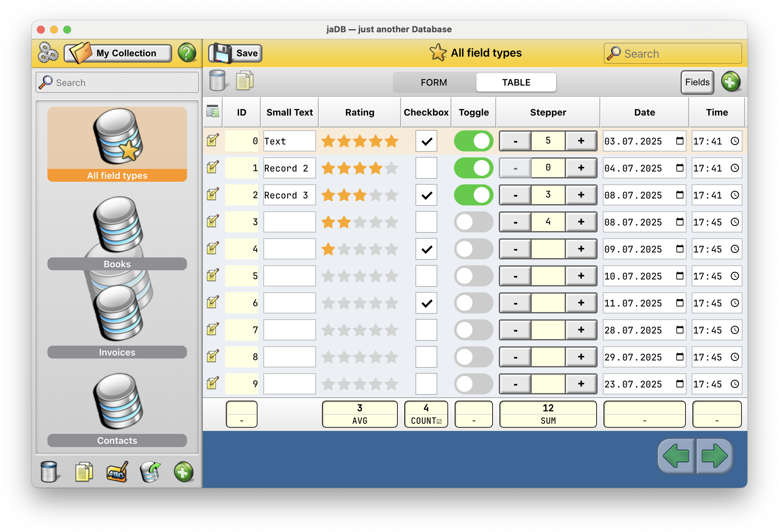Switch to the FORM tab
779x532 pixels.
[434, 82]
